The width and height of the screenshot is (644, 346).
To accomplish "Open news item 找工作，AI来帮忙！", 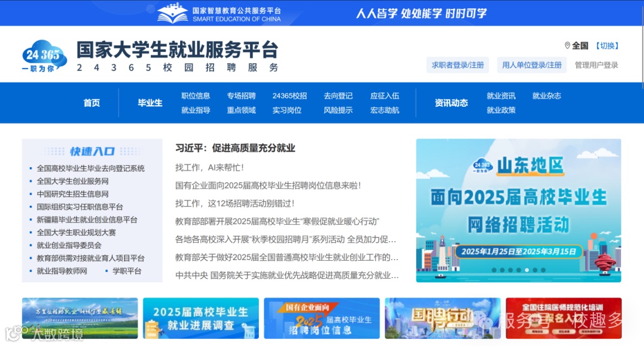I will [x=210, y=168].
